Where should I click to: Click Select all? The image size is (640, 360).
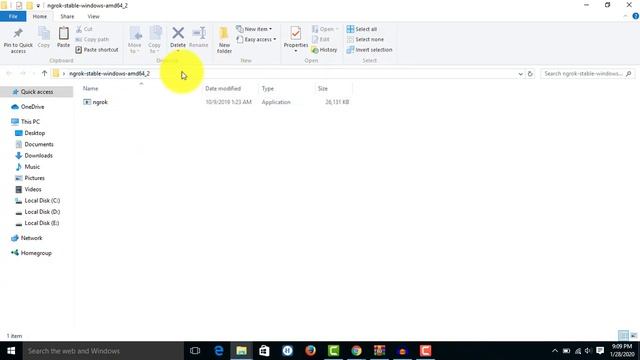(362, 29)
